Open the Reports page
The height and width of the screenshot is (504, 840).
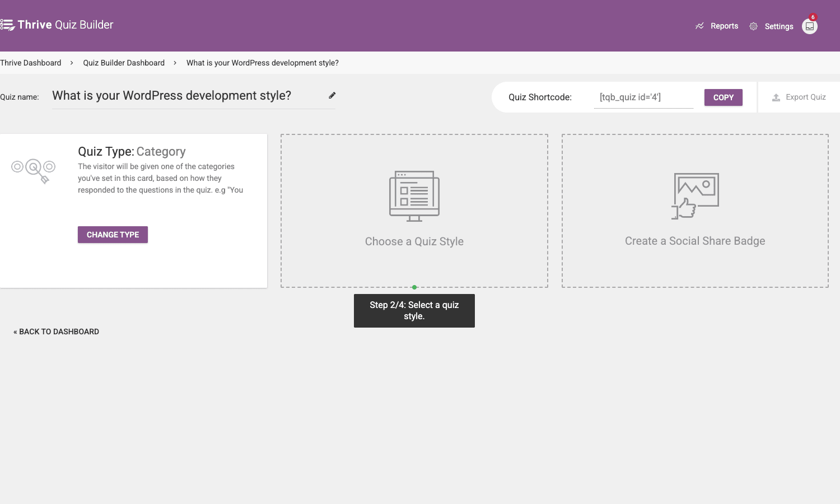[x=724, y=26]
